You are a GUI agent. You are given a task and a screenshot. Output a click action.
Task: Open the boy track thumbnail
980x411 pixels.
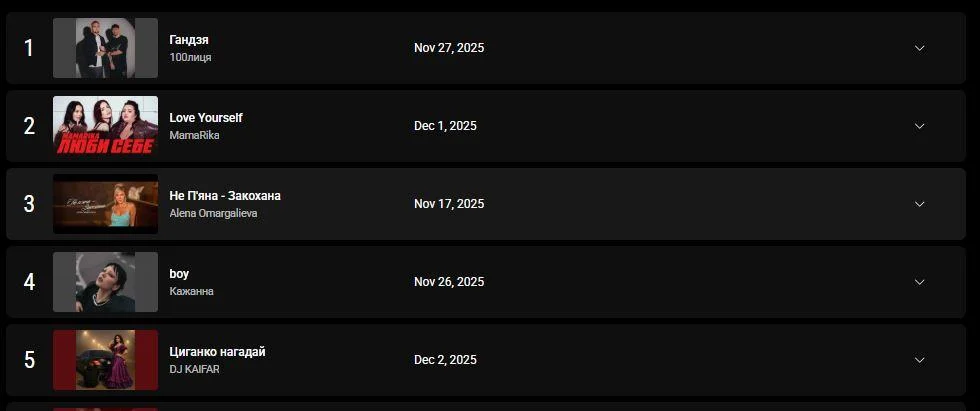105,282
